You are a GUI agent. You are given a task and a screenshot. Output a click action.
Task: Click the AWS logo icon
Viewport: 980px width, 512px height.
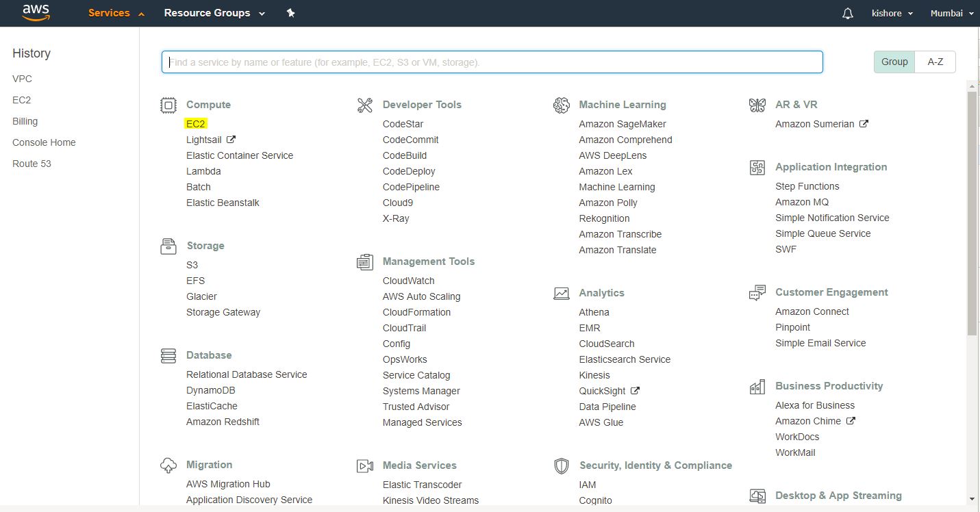[x=36, y=12]
